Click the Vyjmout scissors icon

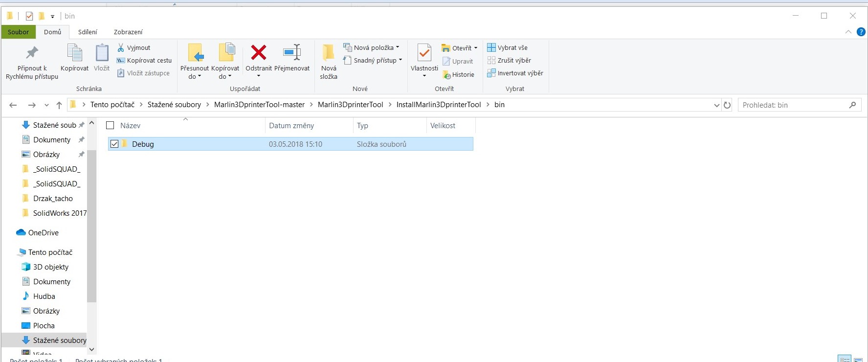pos(121,47)
